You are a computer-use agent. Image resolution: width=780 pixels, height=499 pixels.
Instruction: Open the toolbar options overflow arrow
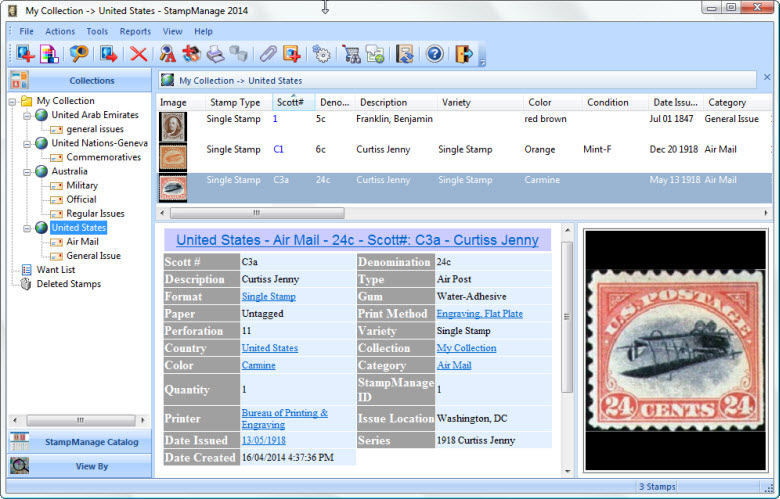[x=482, y=62]
